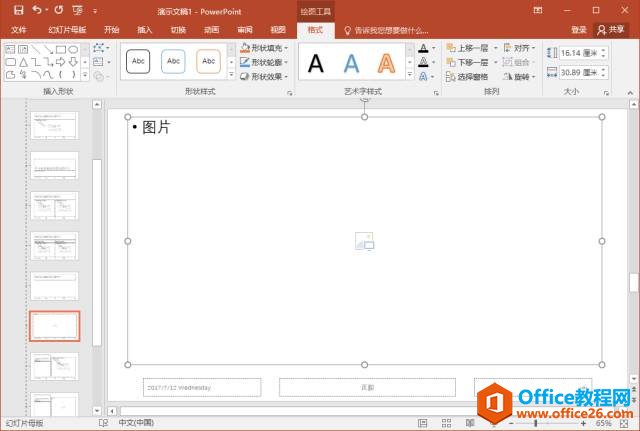This screenshot has height=431, width=640.
Task: Select the straight line shape
Action: [36, 49]
